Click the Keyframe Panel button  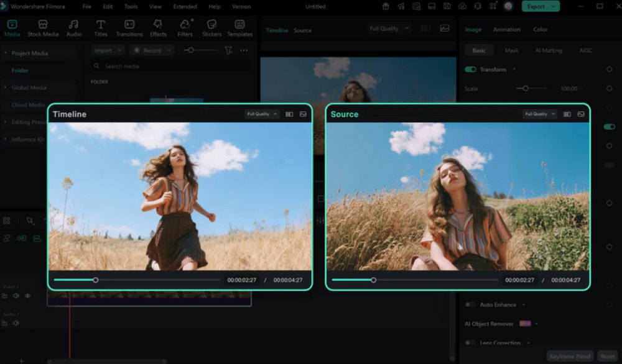(x=570, y=357)
